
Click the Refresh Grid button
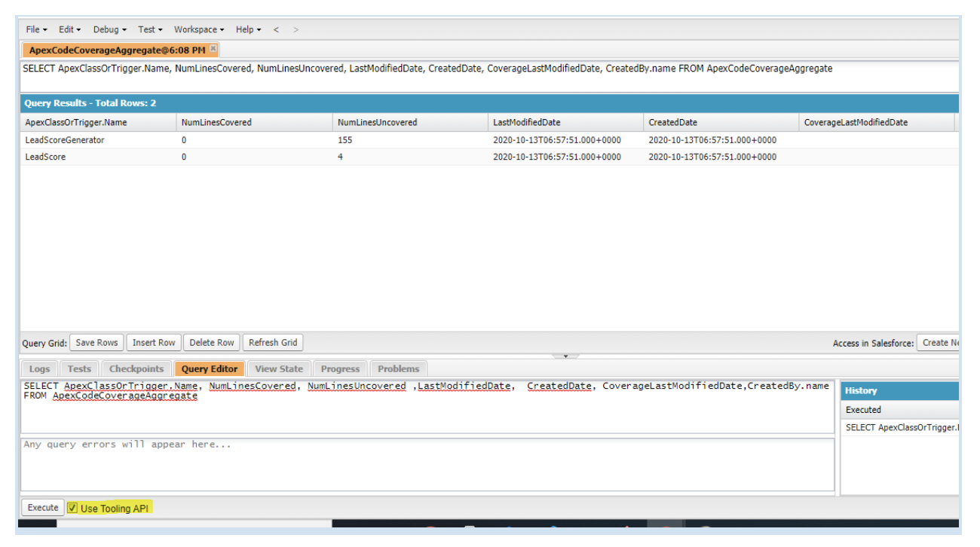point(273,343)
